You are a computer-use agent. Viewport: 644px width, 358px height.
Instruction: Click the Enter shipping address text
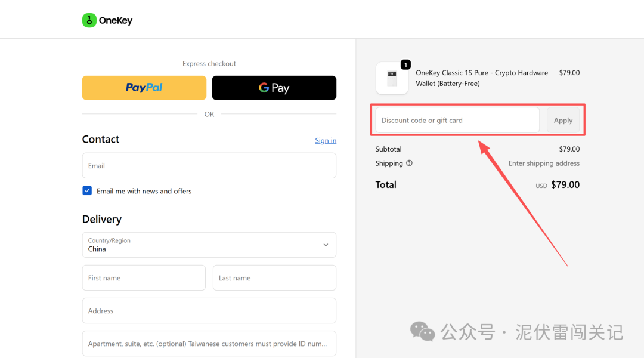click(x=544, y=163)
